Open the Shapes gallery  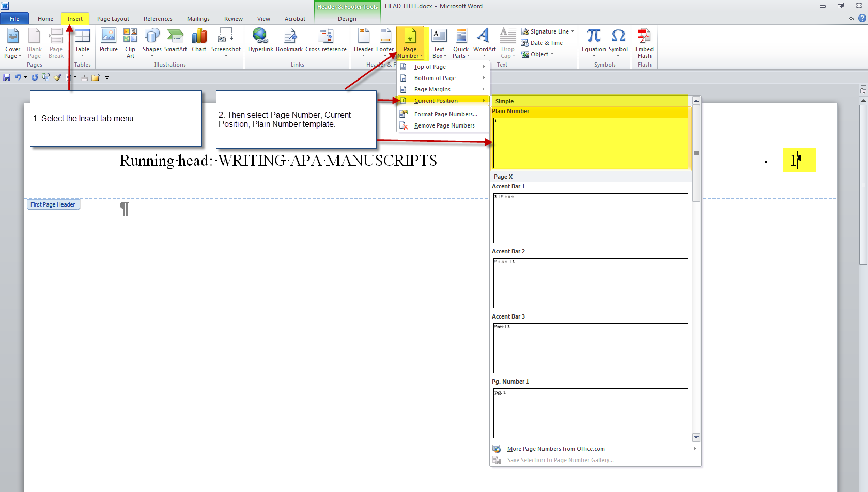(x=152, y=43)
